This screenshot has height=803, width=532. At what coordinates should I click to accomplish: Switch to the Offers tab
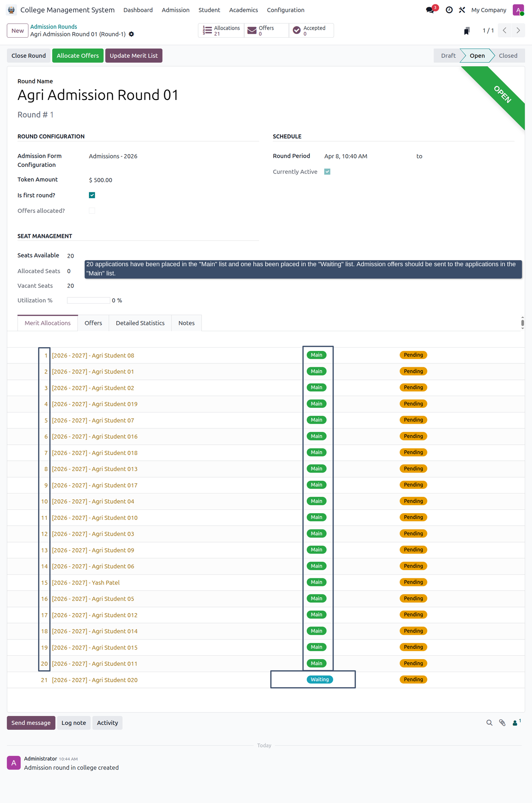tap(93, 323)
